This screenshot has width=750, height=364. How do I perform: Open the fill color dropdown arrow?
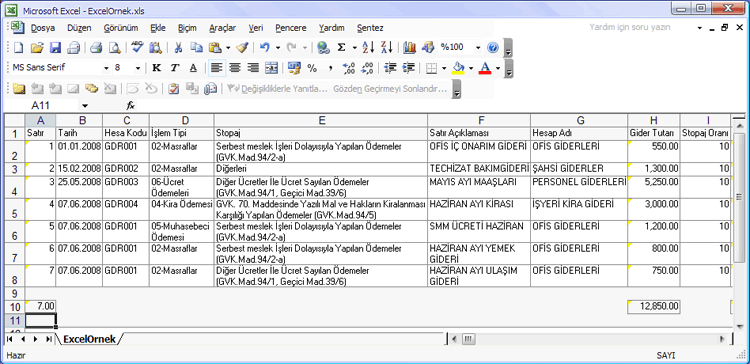tap(471, 68)
